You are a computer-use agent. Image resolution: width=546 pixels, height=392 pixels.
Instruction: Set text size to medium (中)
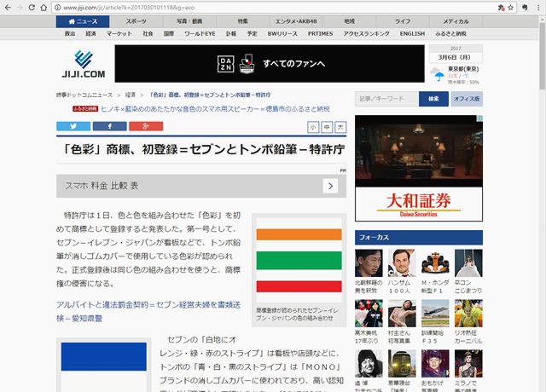328,127
